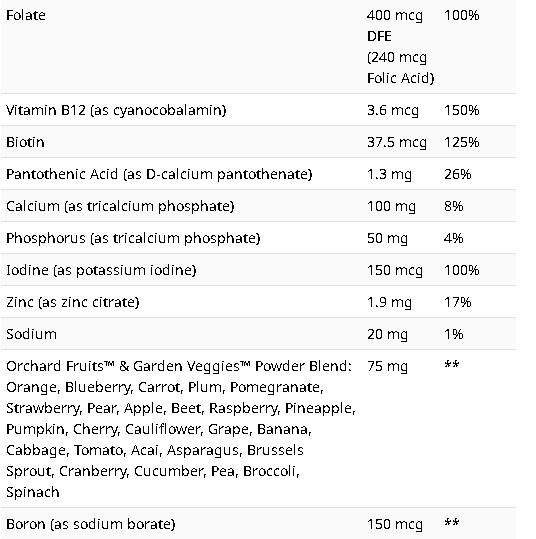Image resolution: width=536 pixels, height=539 pixels.
Task: Select the 75 mg powder blend amount
Action: pyautogui.click(x=387, y=366)
